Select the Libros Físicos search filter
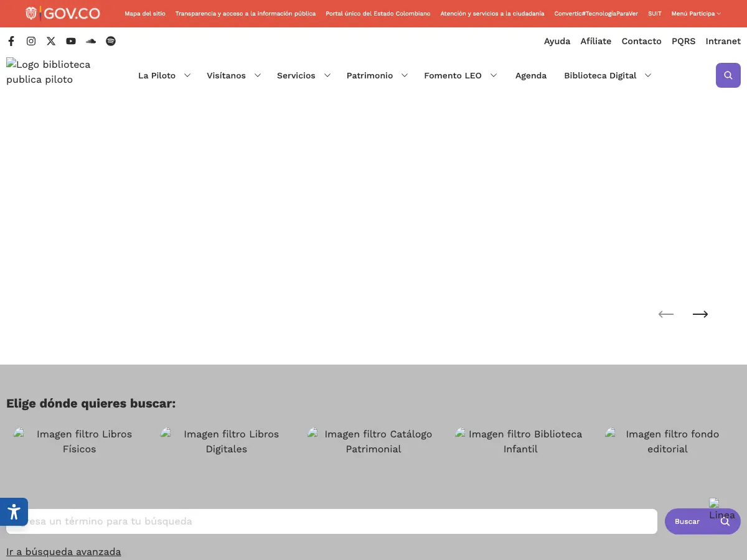 click(x=80, y=441)
